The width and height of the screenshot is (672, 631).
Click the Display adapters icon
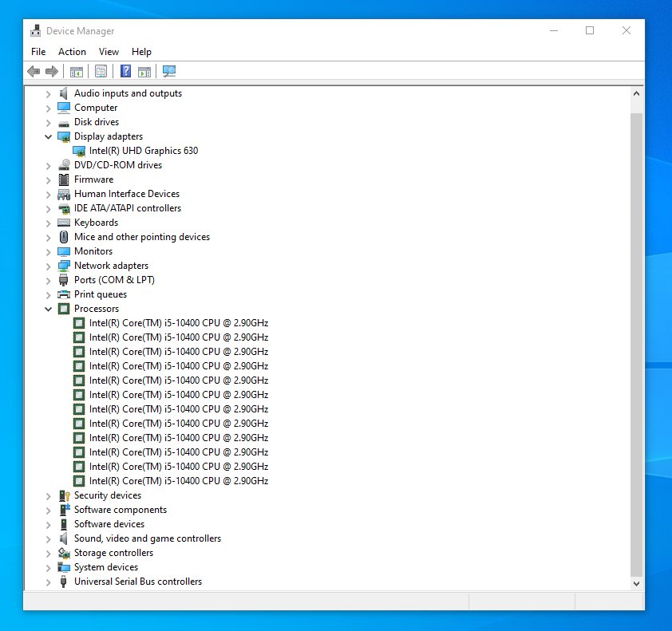(x=64, y=136)
